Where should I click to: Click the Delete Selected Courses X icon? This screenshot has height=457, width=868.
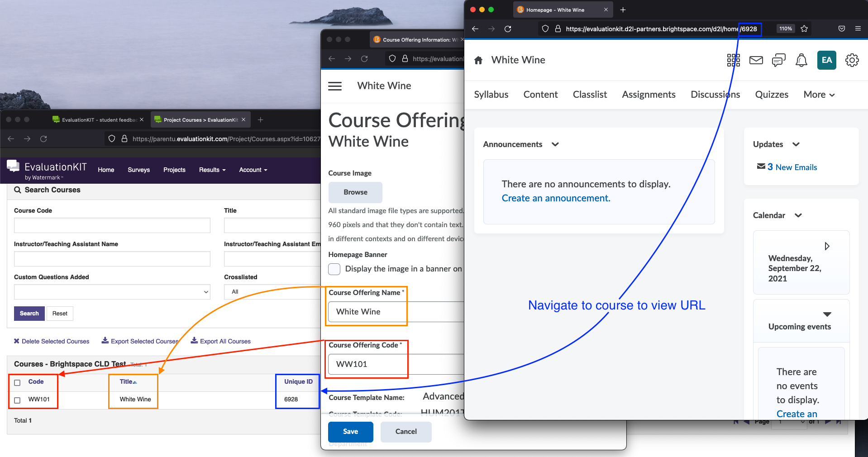pos(17,341)
